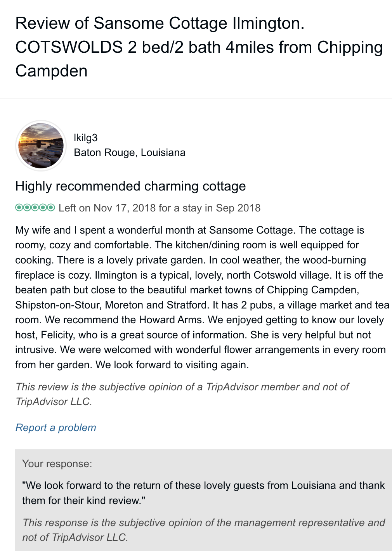Image resolution: width=392 pixels, height=551 pixels.
Task: Click the "Highly recommended charming cottage" review title
Action: click(x=130, y=186)
